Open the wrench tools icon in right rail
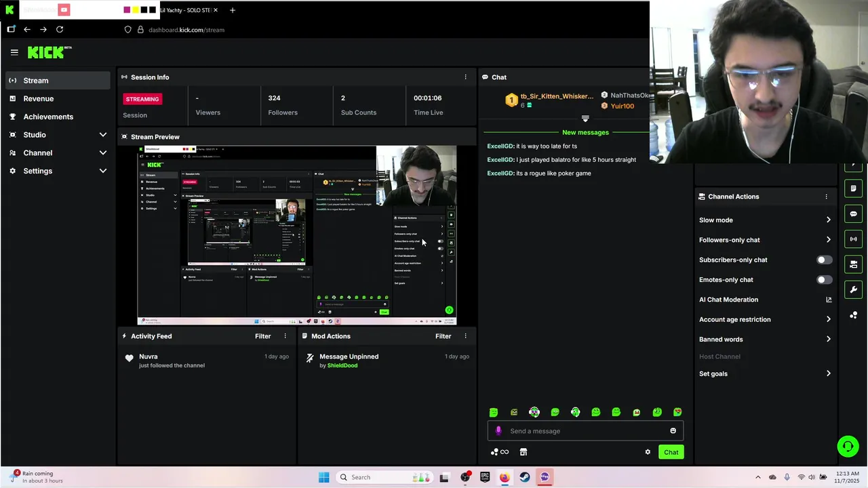This screenshot has height=488, width=868. pyautogui.click(x=853, y=289)
